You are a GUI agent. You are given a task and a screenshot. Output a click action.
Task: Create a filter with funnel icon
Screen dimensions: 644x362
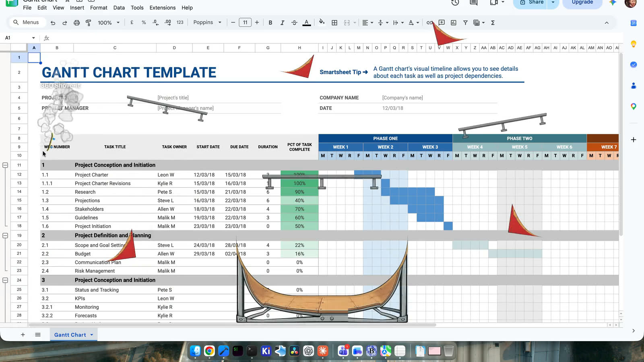point(465,23)
